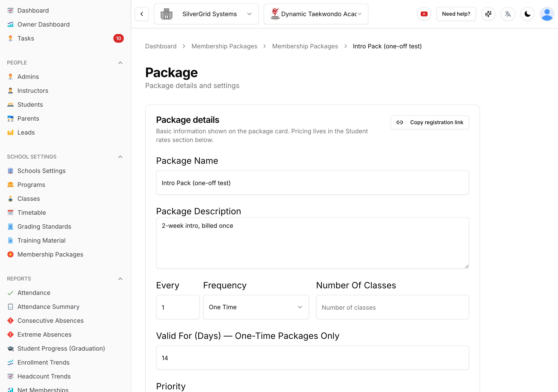The height and width of the screenshot is (392, 558).
Task: Open Schools Settings in the sidebar
Action: click(41, 171)
